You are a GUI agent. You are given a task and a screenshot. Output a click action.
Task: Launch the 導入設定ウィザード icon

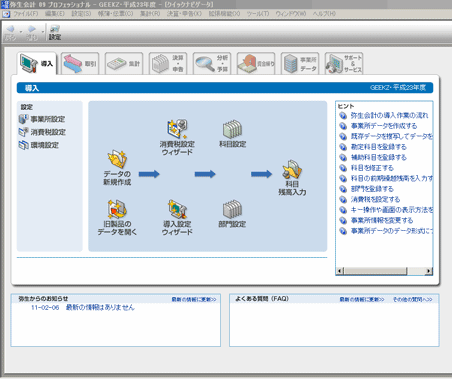pyautogui.click(x=177, y=218)
